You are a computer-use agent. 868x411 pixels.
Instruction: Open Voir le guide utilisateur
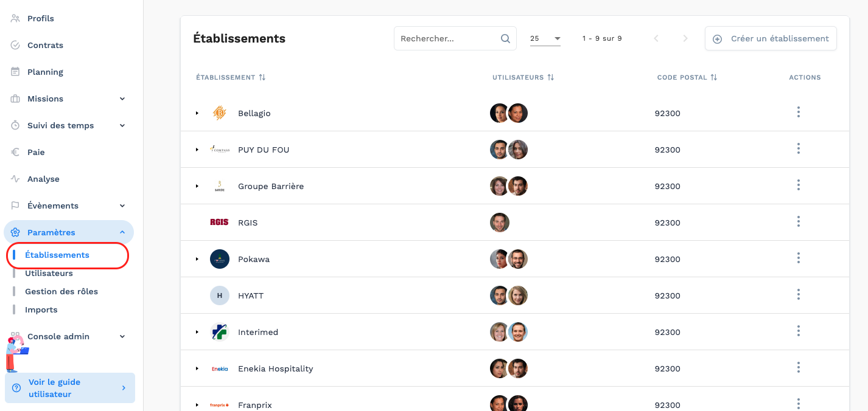click(69, 388)
